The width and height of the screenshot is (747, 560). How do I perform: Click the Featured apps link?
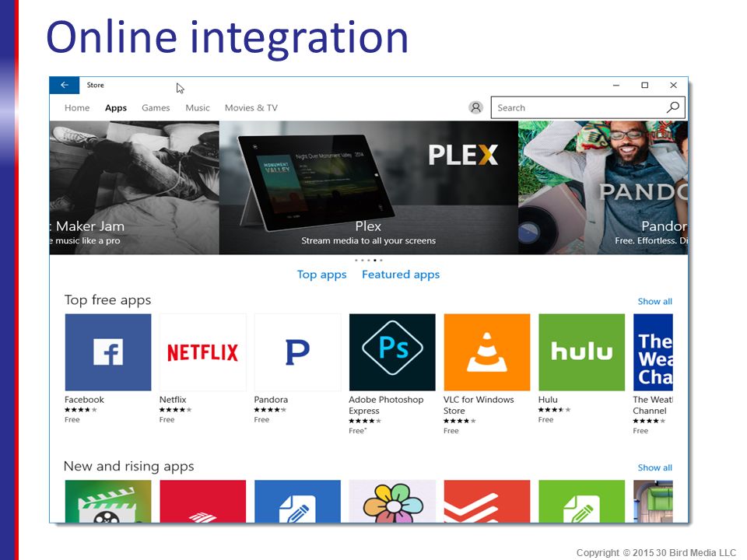pyautogui.click(x=401, y=275)
